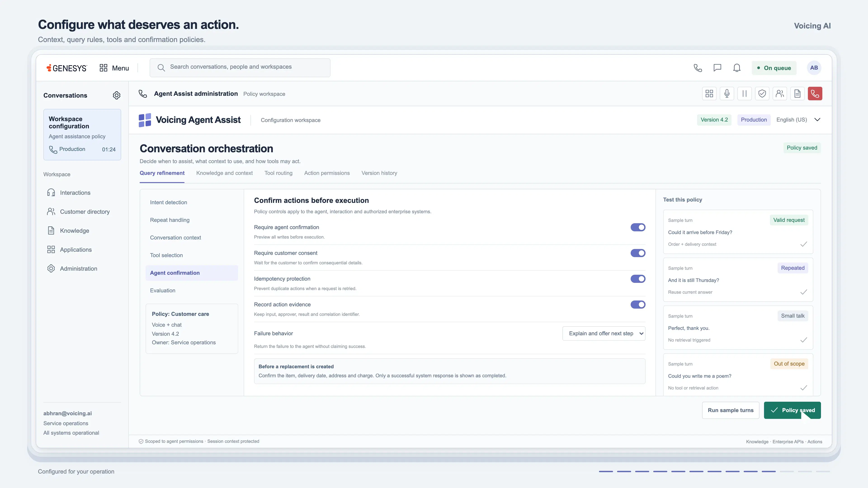Screen dimensions: 868x488
Task: Select Intent detection section
Action: point(192,202)
